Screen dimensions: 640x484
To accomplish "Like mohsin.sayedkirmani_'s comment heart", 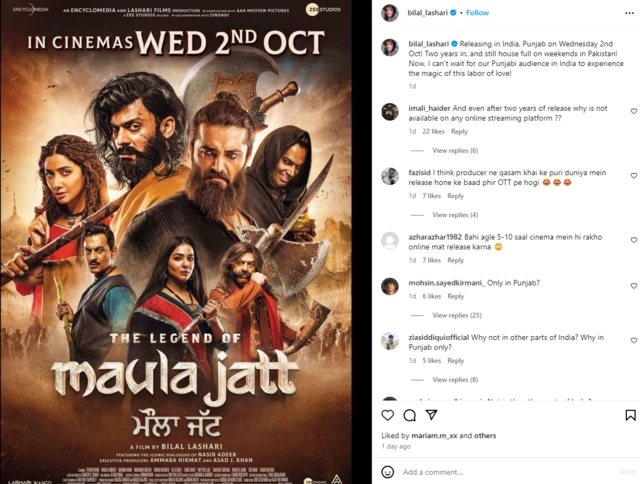I will click(633, 286).
